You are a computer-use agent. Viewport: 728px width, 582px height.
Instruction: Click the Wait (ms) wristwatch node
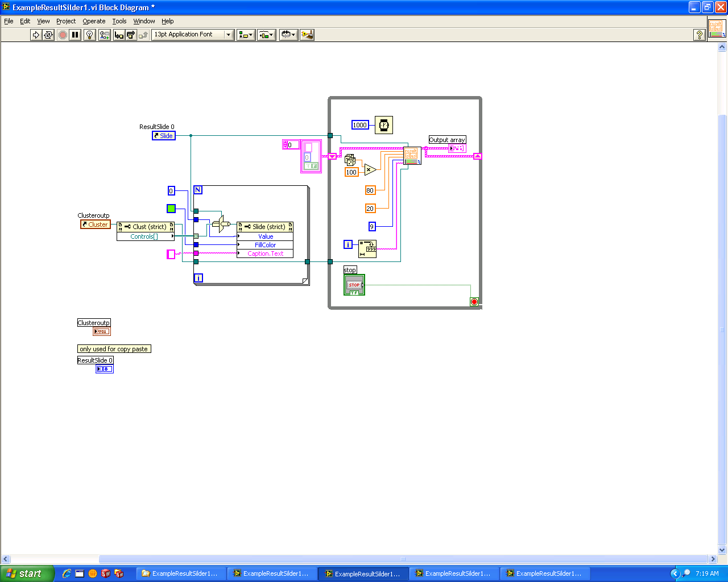point(384,125)
